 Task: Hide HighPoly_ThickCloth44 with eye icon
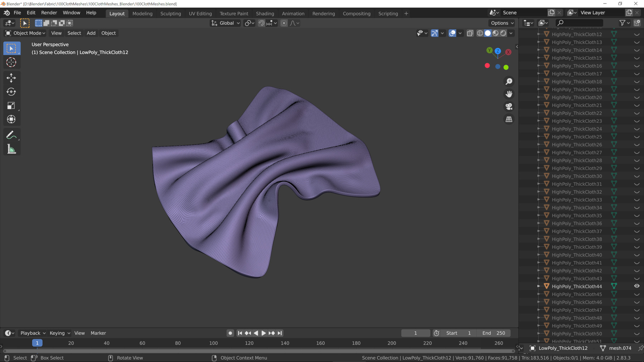coord(637,286)
